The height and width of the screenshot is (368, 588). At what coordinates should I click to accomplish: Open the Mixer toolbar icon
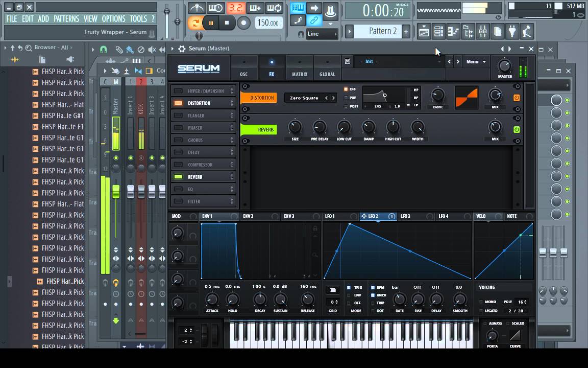[483, 32]
